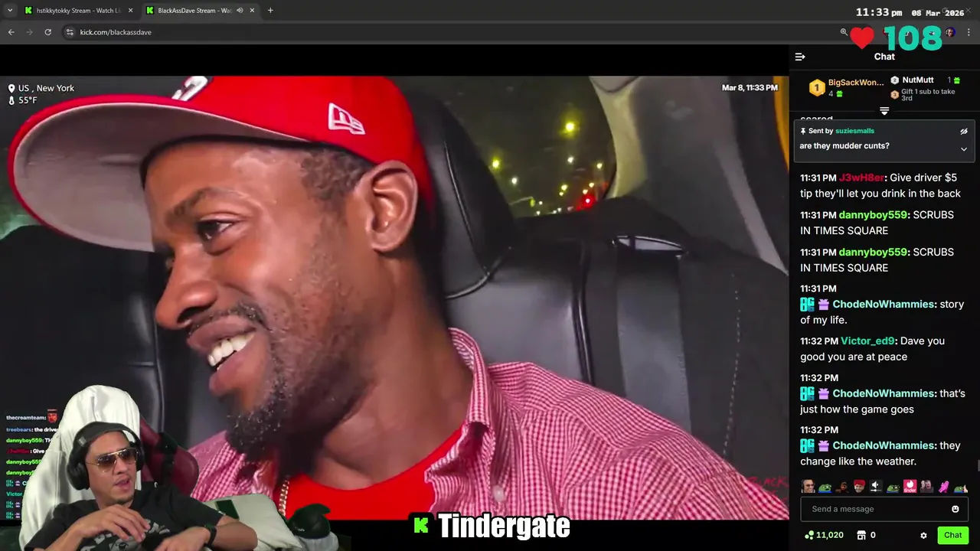
Task: Click the green Chat send button
Action: (x=952, y=536)
